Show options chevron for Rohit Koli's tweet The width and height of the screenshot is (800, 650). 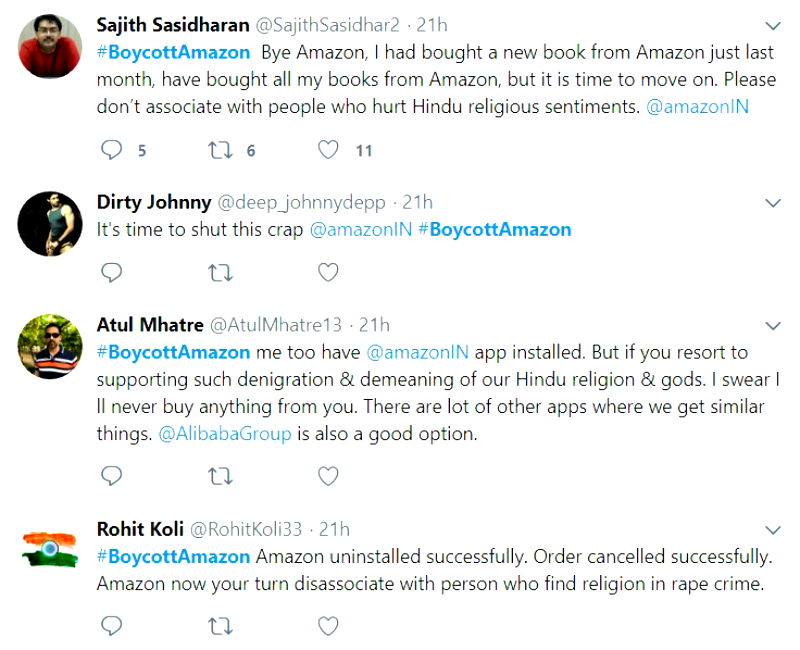click(x=772, y=530)
